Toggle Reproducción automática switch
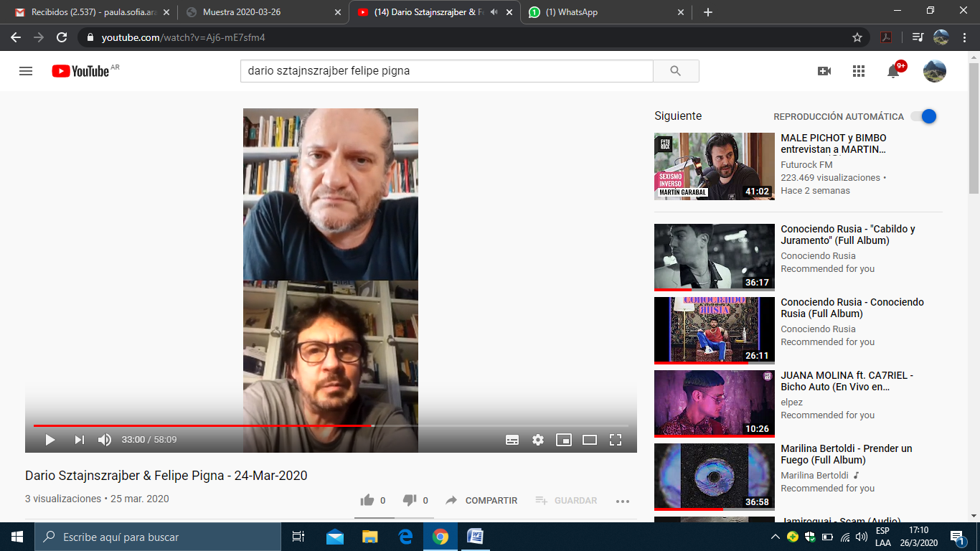Screen dimensions: 980x551 924,116
